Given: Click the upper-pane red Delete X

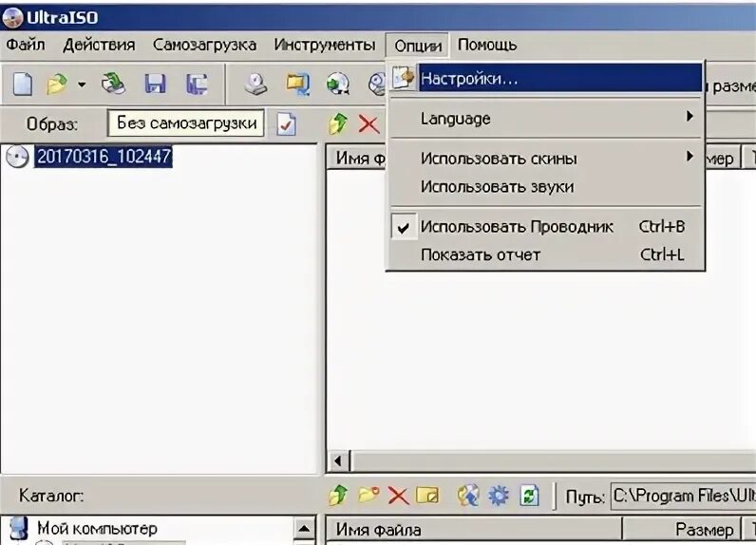Looking at the screenshot, I should coord(369,124).
